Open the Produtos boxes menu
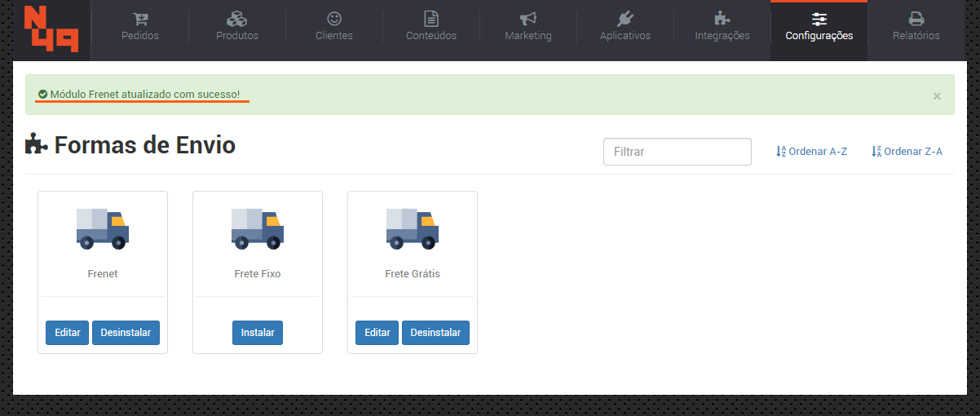 coord(237,27)
